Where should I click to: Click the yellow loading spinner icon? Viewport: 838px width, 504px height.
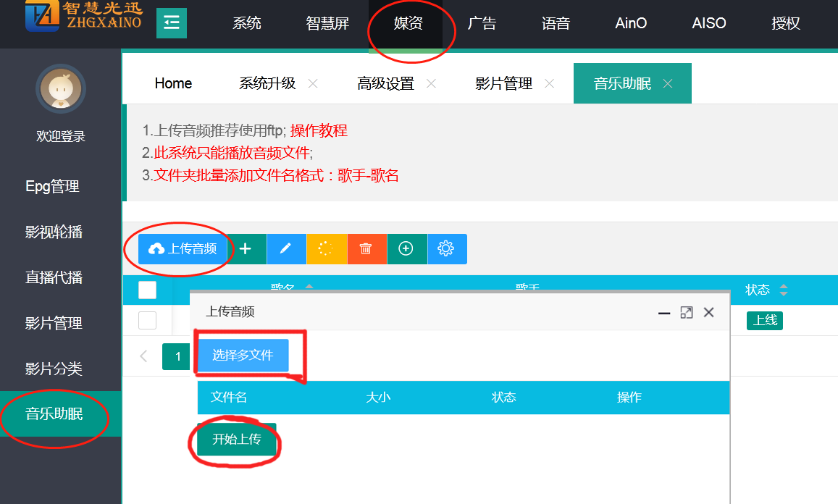[x=326, y=249]
